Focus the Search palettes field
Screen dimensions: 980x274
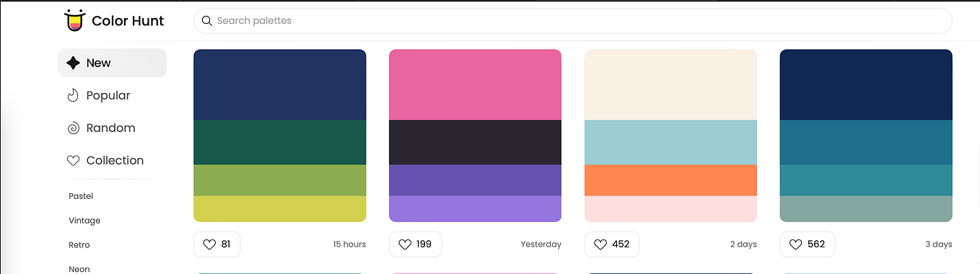point(572,21)
